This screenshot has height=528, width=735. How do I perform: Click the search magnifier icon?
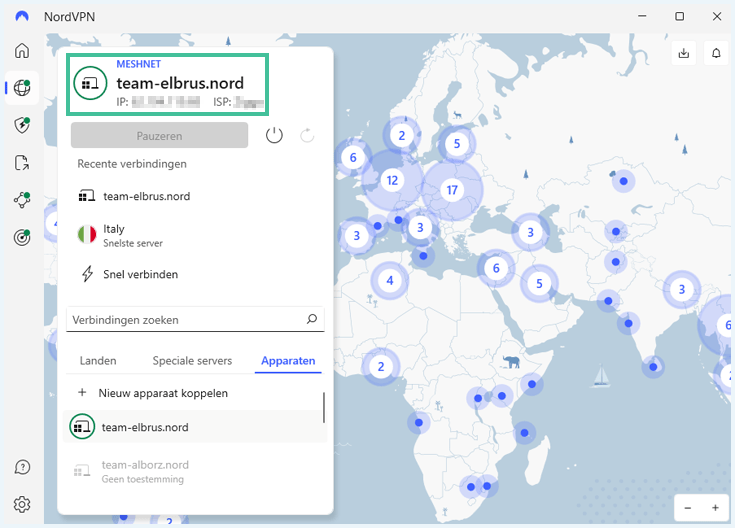tap(312, 319)
